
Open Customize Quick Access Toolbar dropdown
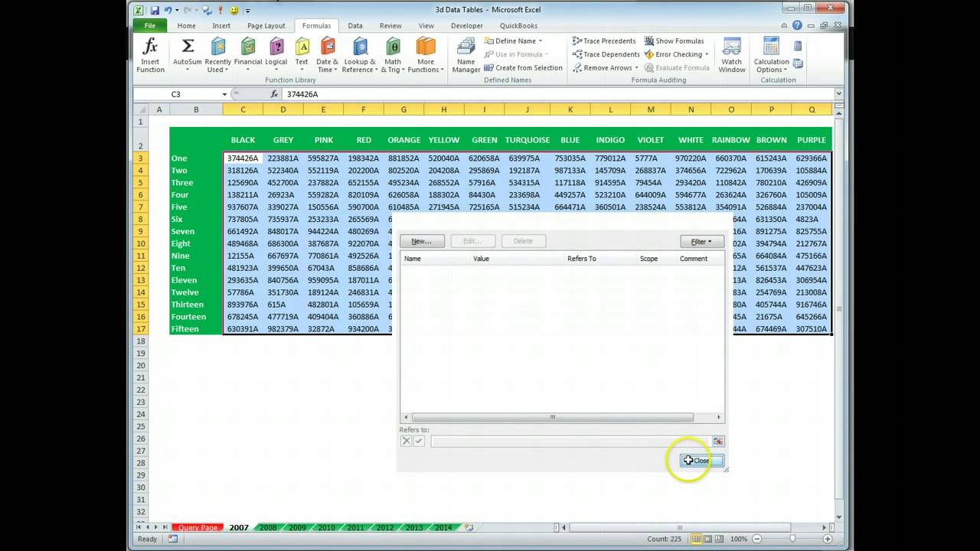[x=248, y=11]
